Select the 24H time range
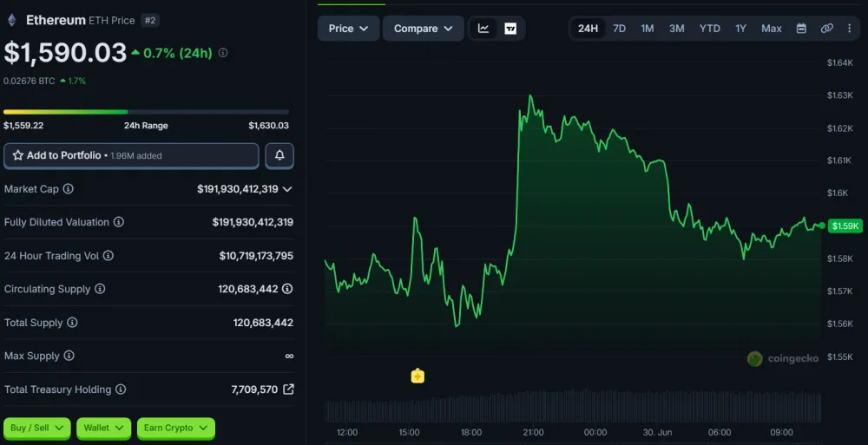The width and height of the screenshot is (868, 445). (x=588, y=29)
